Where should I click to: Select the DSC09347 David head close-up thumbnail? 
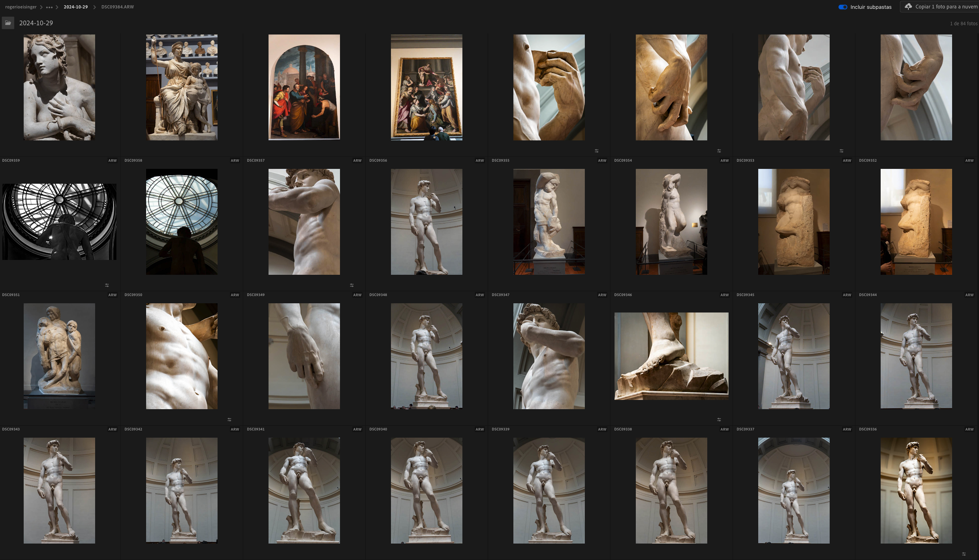tap(549, 356)
